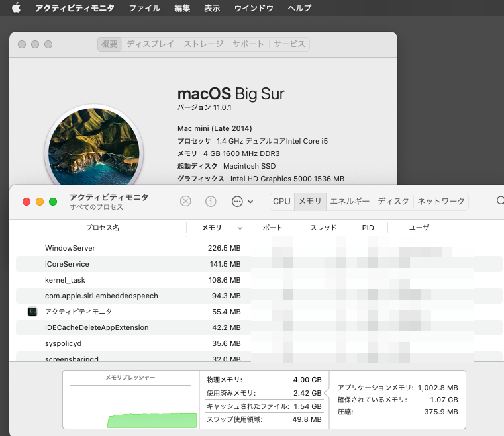This screenshot has height=436, width=504.
Task: Sort by ポート column header
Action: [273, 228]
